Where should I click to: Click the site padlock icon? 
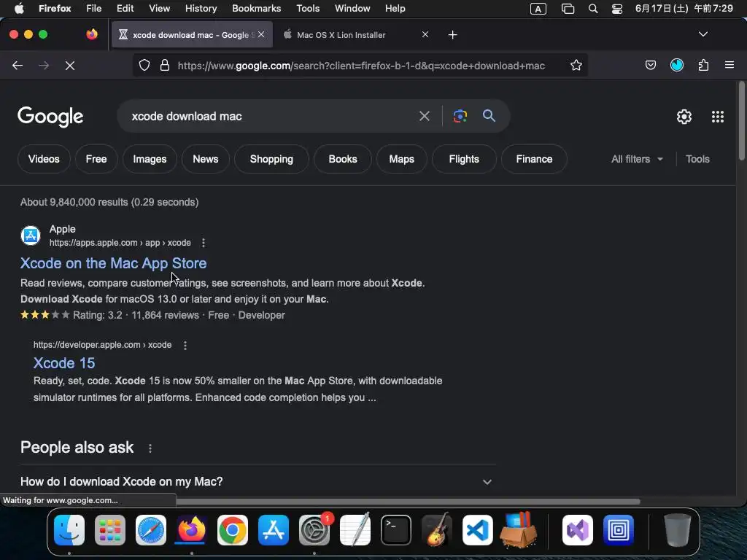coord(165,65)
